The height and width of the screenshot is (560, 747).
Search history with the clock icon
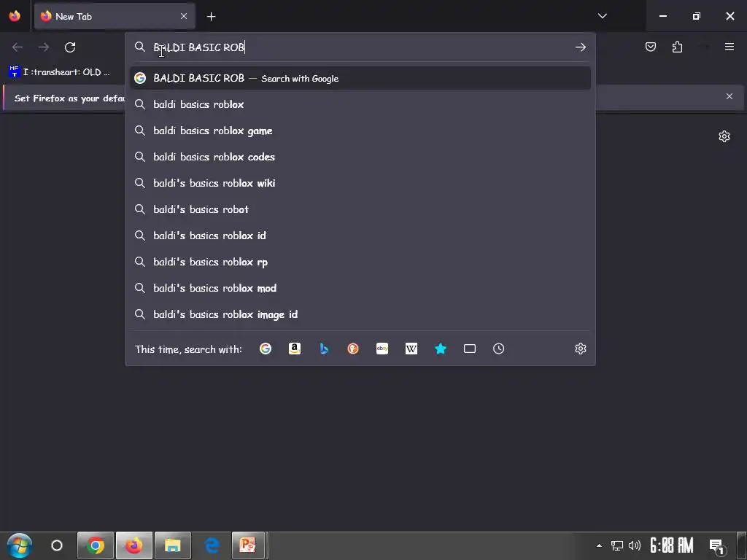click(498, 349)
